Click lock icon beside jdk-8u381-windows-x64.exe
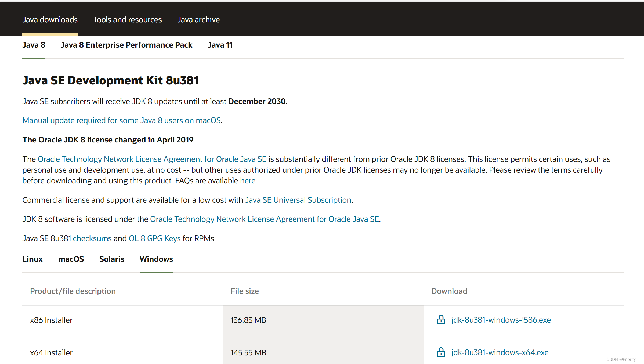 click(x=441, y=352)
